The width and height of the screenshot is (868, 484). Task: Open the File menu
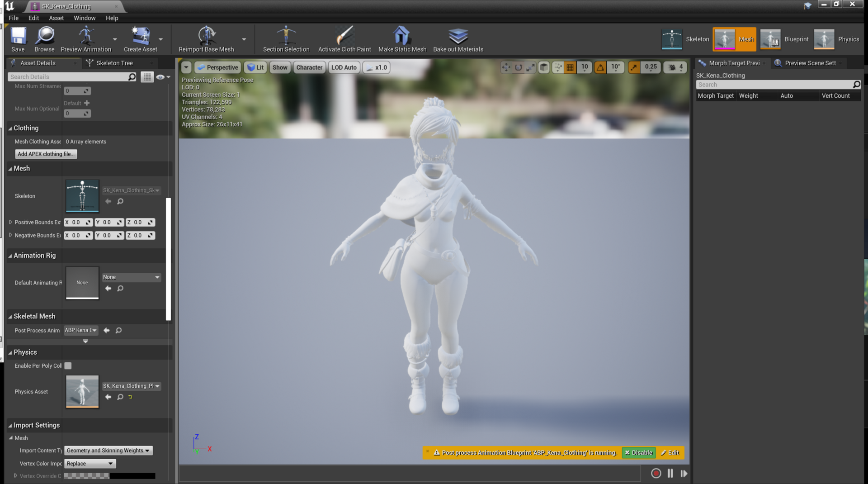tap(14, 18)
